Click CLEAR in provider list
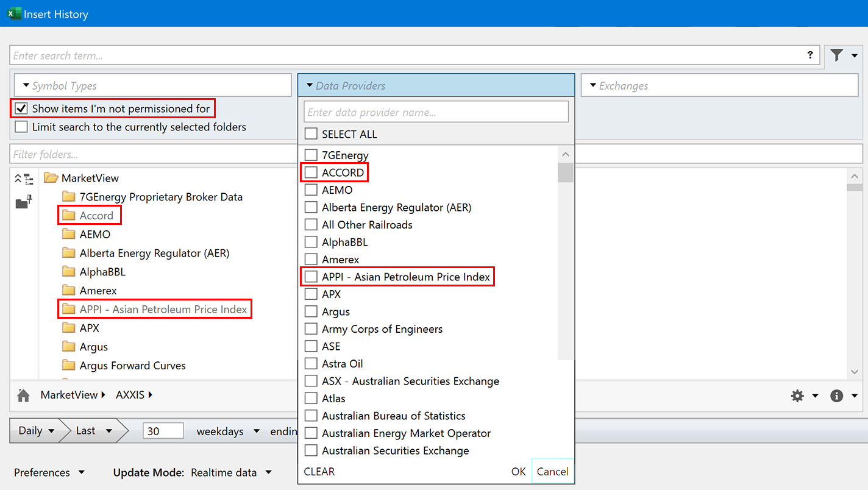Screen dimensions: 868x490 (x=319, y=472)
